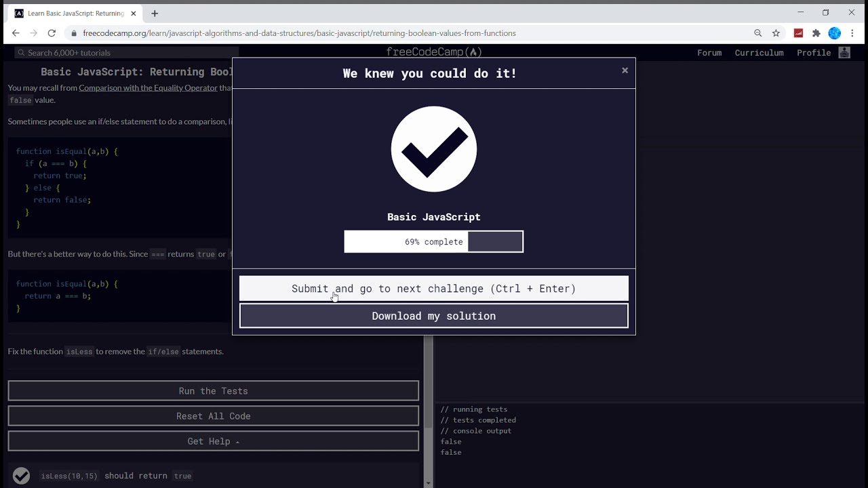
Task: Open the Profile navigation link
Action: tap(814, 52)
